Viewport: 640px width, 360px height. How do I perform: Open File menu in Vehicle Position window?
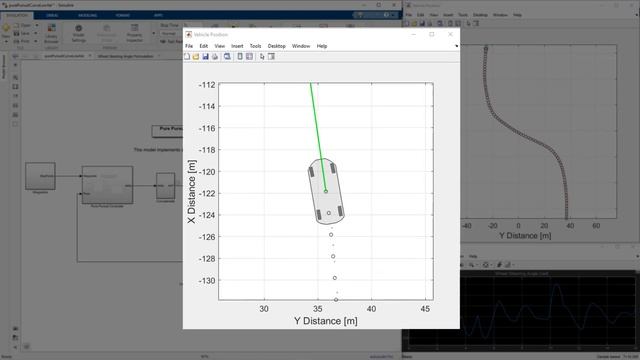(x=189, y=46)
